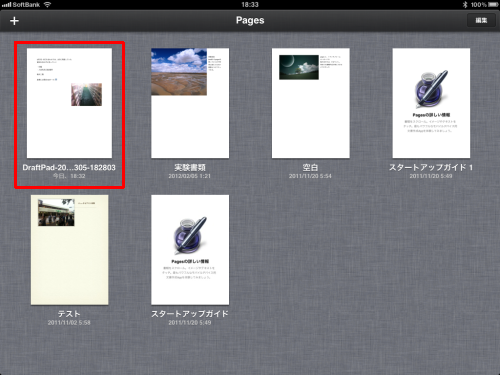
Task: Select the テスト document title
Action: pyautogui.click(x=69, y=314)
